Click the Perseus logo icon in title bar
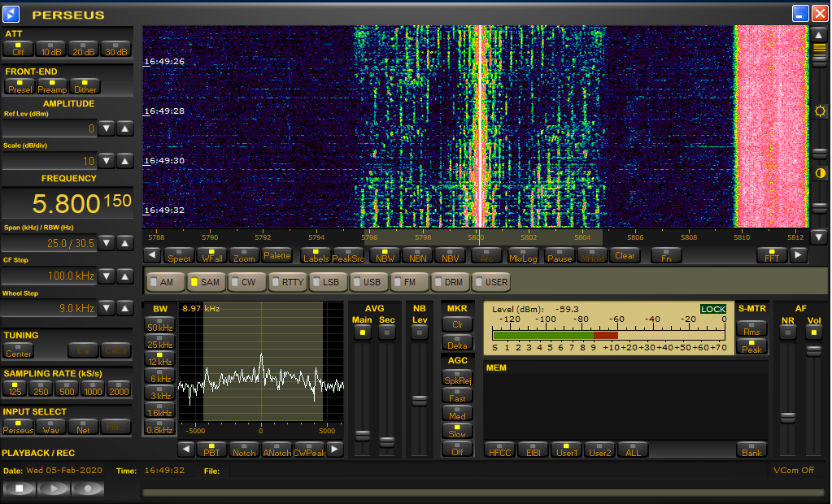 click(12, 14)
